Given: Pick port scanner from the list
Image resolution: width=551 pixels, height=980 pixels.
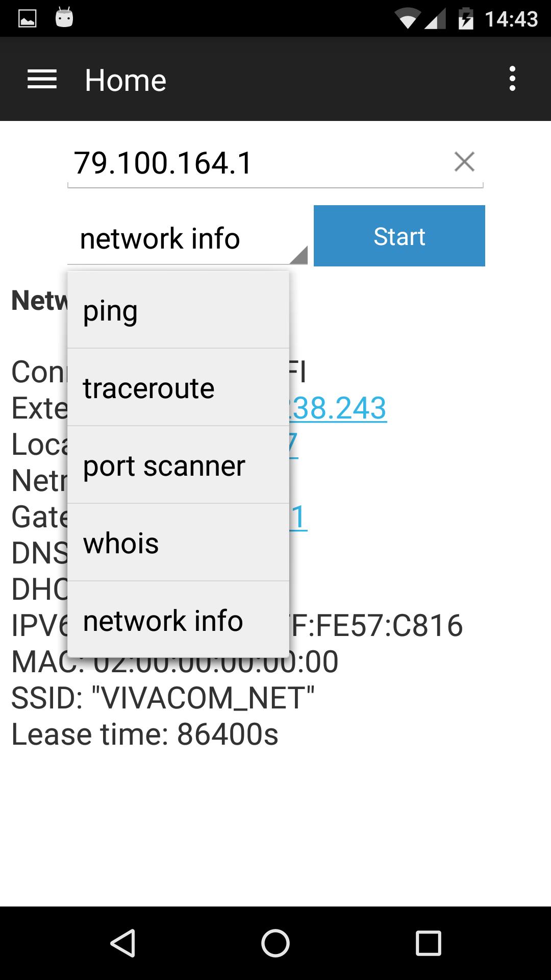Looking at the screenshot, I should 178,465.
